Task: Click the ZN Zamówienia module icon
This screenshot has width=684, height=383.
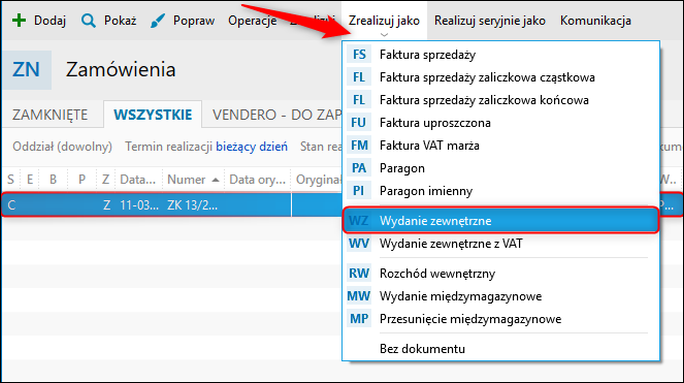Action: (27, 70)
